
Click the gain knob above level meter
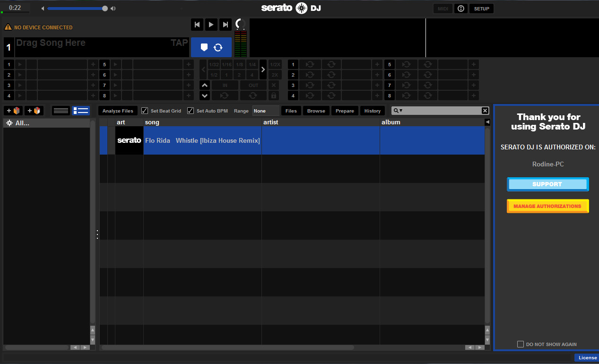tap(241, 24)
